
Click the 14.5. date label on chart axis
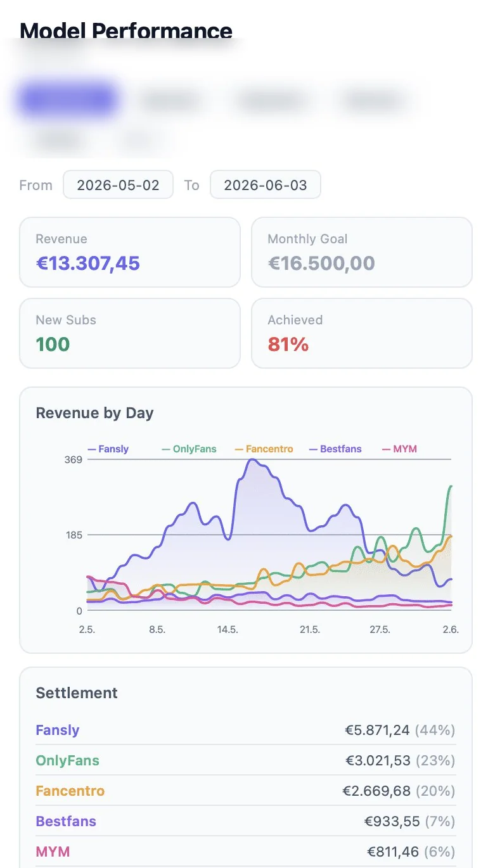tap(227, 630)
